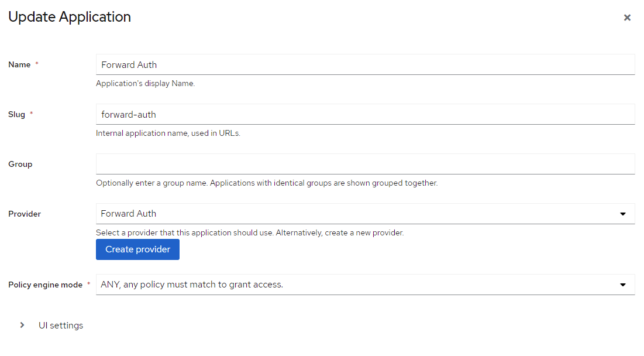Click the 'Optionally enter a group name' help text

(267, 183)
